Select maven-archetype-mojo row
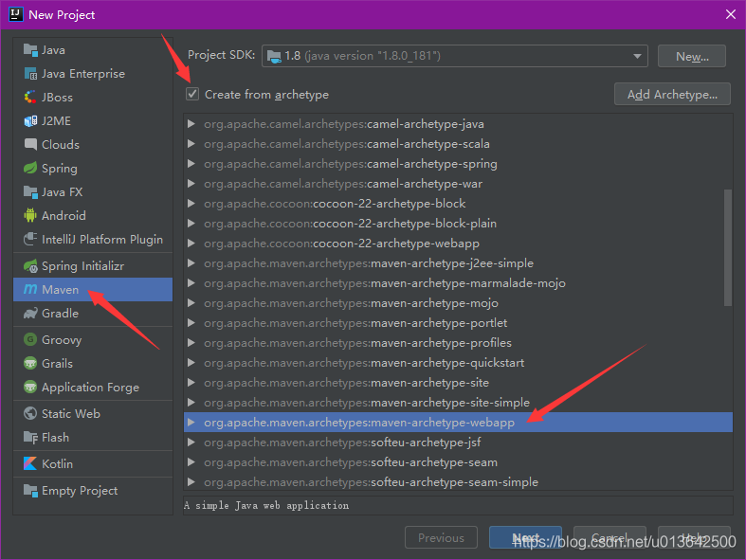The width and height of the screenshot is (746, 560). [x=458, y=303]
